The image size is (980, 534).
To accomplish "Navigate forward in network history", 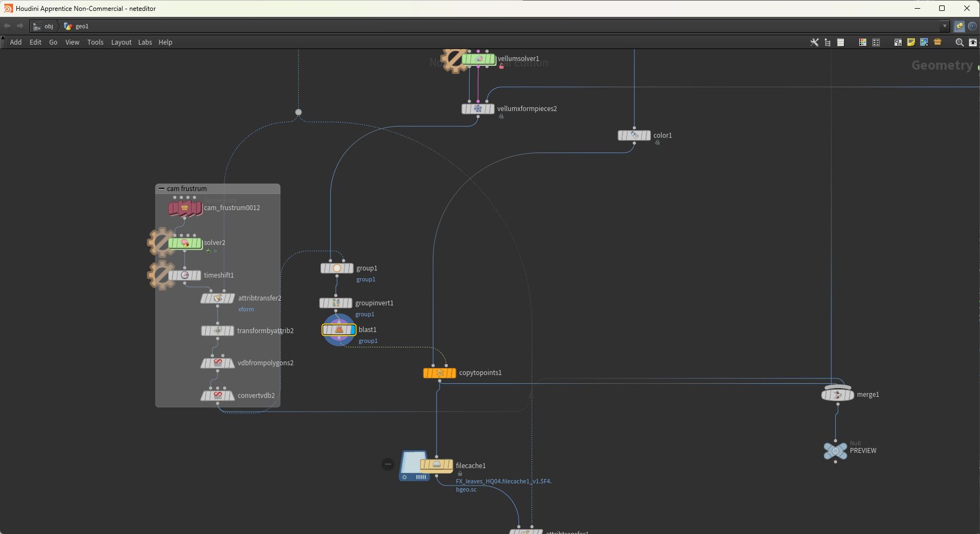I will (x=20, y=26).
